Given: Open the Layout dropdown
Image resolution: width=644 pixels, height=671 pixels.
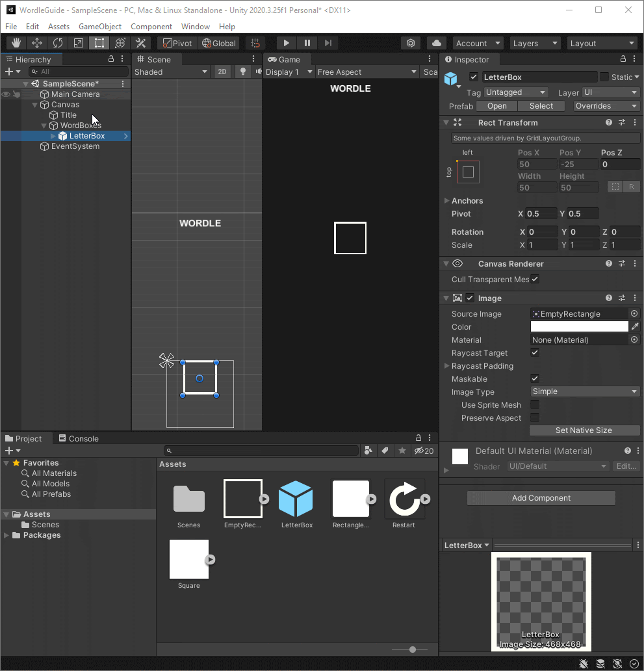Looking at the screenshot, I should click(x=602, y=43).
